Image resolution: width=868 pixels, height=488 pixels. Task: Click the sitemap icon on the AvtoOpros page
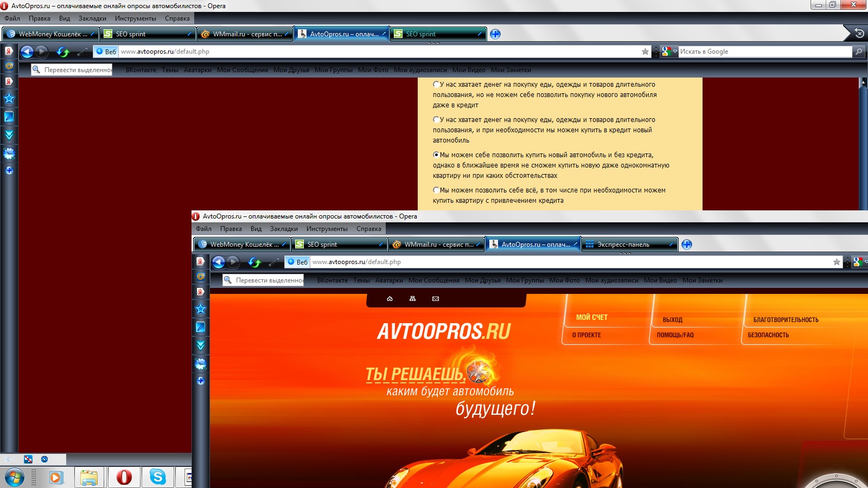pyautogui.click(x=412, y=299)
